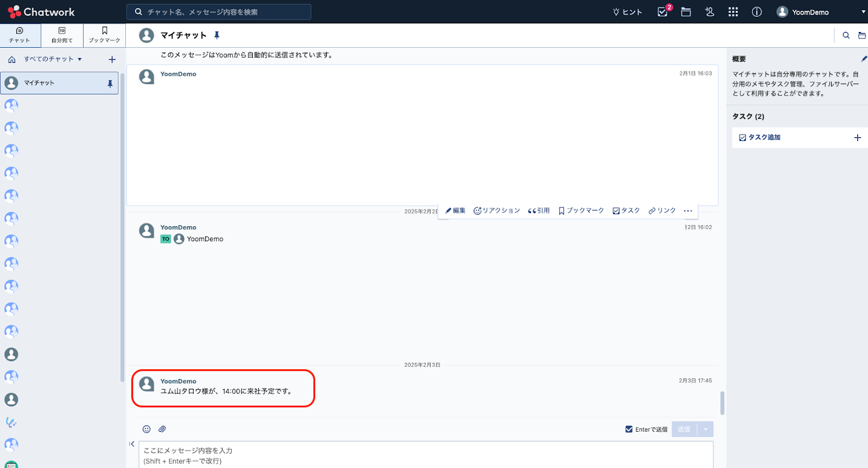Click the Chatwork logo
The width and height of the screenshot is (868, 468).
point(41,12)
